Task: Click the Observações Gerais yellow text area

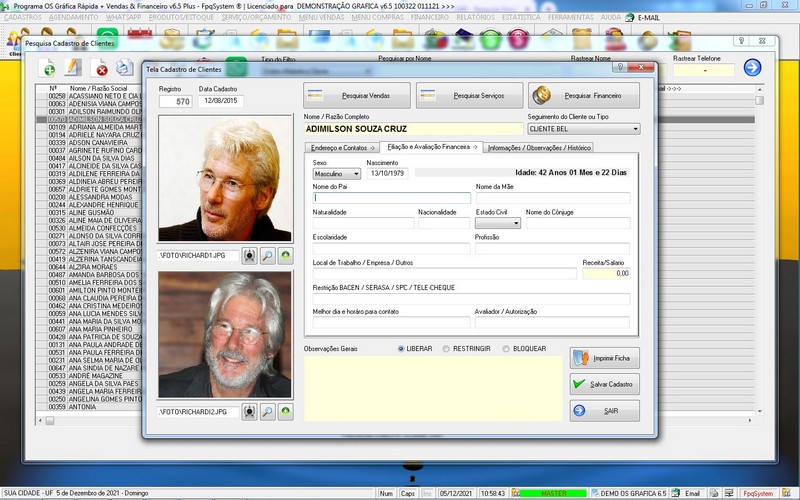Action: click(x=433, y=389)
